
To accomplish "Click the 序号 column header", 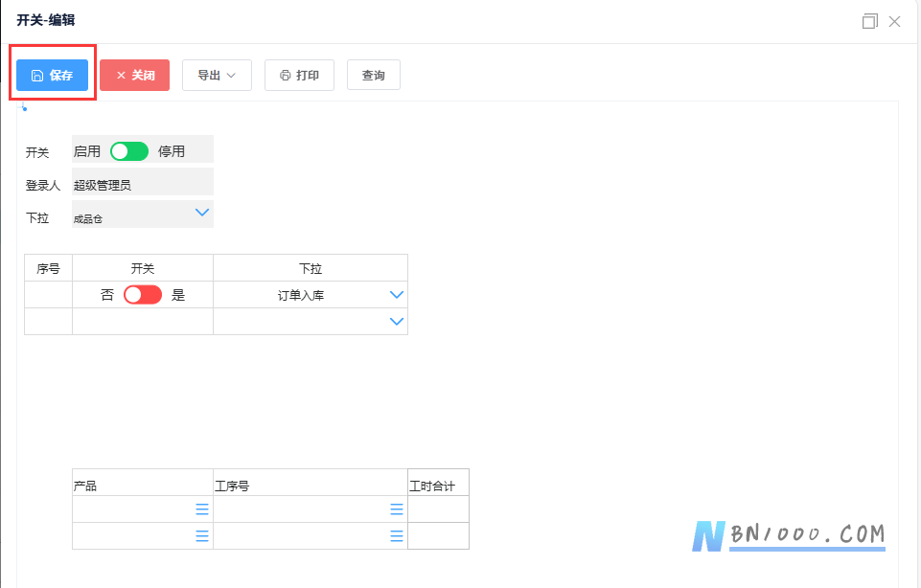I will [48, 268].
